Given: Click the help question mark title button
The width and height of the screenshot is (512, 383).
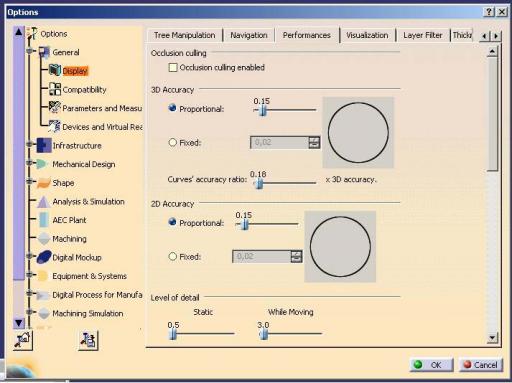Looking at the screenshot, I should click(x=489, y=12).
